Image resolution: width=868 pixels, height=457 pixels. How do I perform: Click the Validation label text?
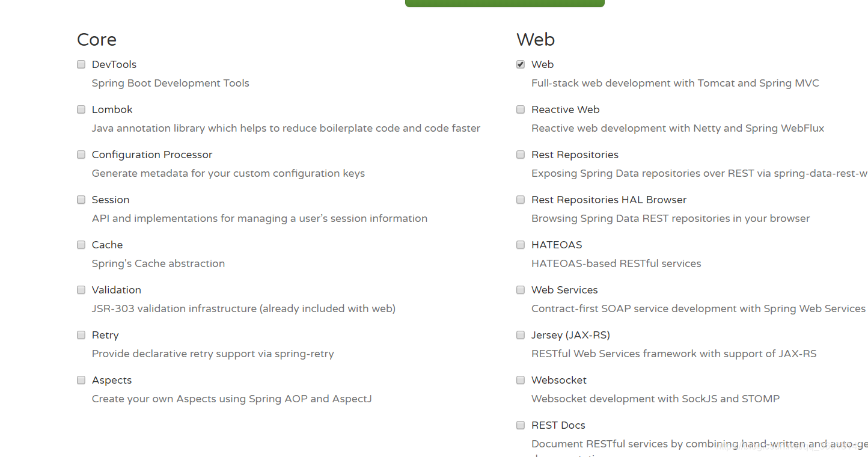(117, 290)
